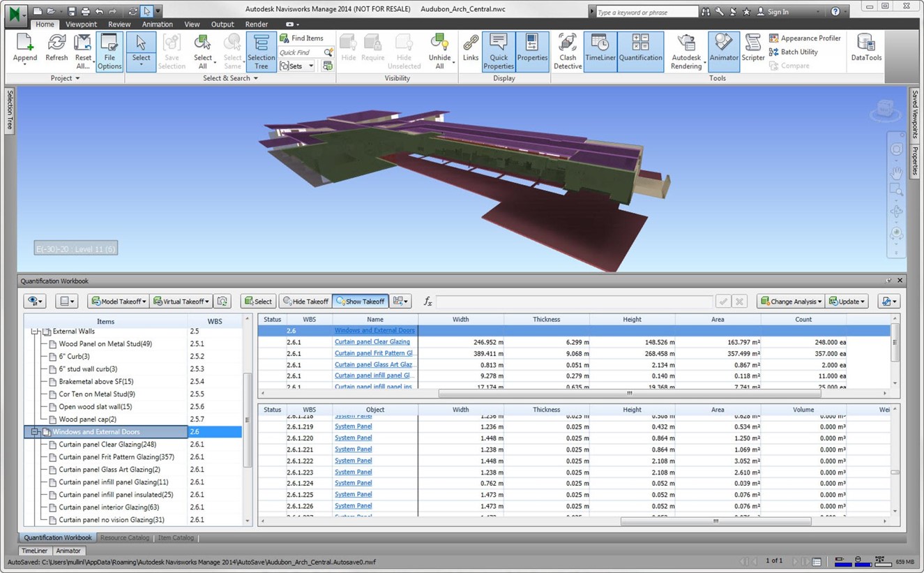The width and height of the screenshot is (924, 573).
Task: Toggle the Selection Tree panel button
Action: click(x=261, y=52)
